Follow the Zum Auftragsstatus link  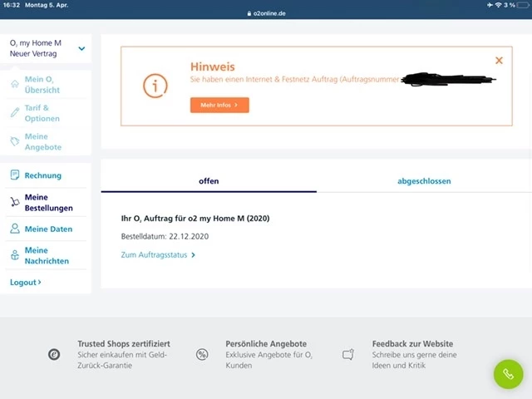(x=158, y=255)
